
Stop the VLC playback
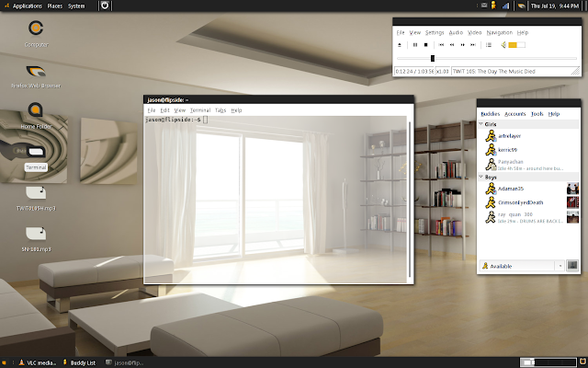[x=425, y=45]
